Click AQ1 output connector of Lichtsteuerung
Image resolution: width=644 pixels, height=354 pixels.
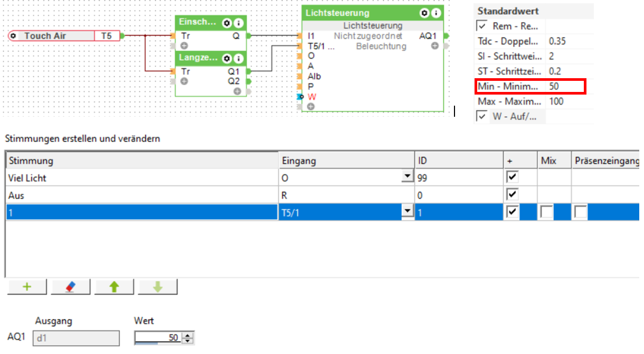pyautogui.click(x=447, y=36)
